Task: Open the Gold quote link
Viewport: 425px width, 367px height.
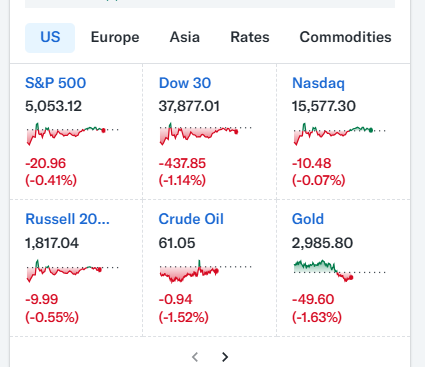Action: (x=308, y=219)
